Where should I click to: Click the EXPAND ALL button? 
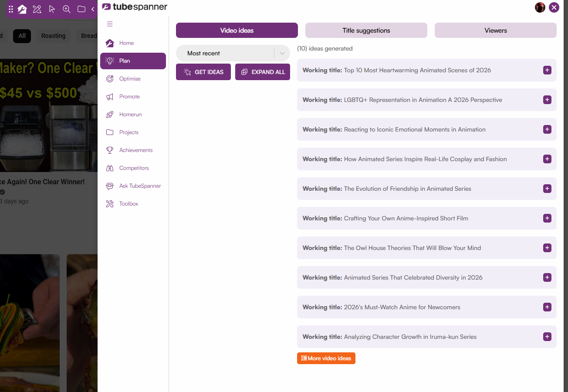coord(263,72)
